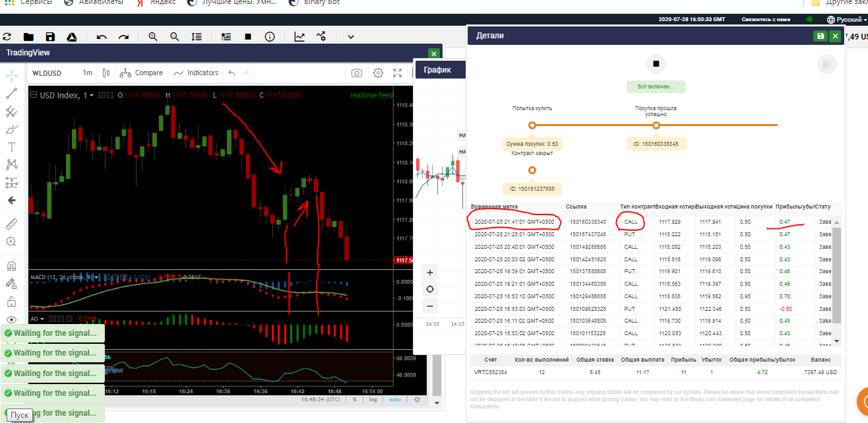Take a chart snapshot with the camera icon
This screenshot has width=868, height=423.
coord(356,73)
